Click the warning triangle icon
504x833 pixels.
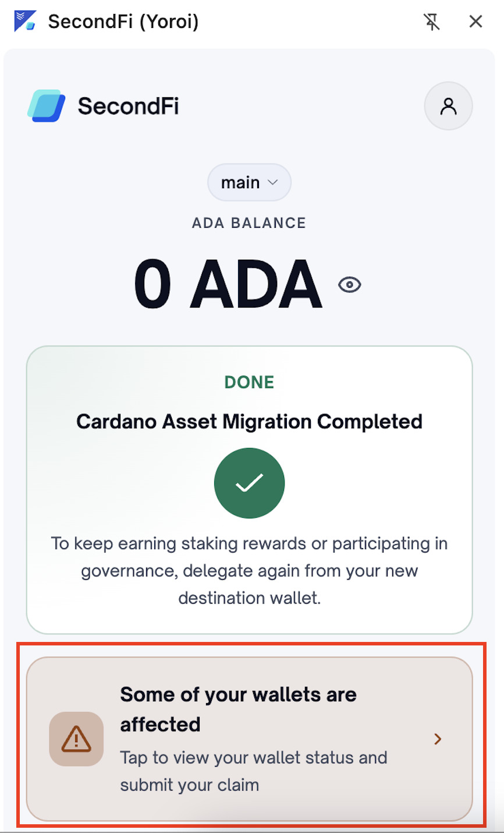coord(76,739)
